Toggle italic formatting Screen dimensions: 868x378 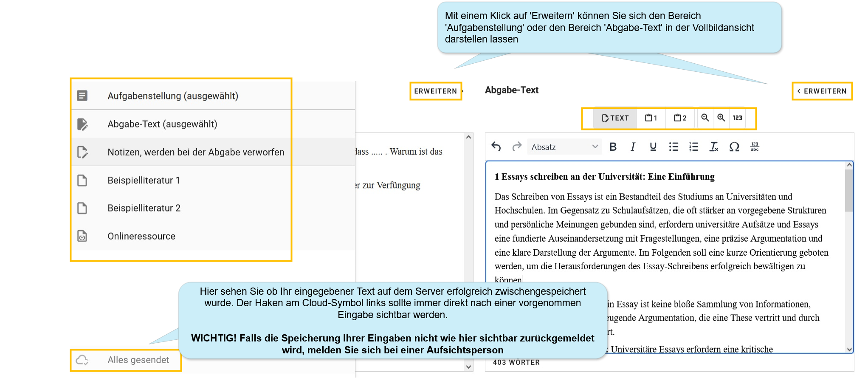click(x=633, y=147)
